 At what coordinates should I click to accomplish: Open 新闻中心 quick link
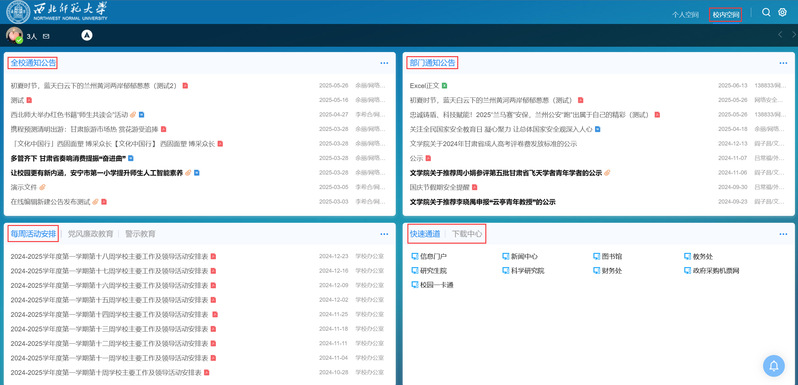(x=520, y=256)
